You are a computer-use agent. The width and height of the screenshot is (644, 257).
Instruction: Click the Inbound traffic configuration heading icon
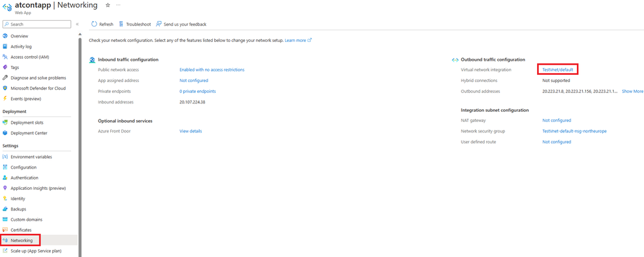[x=92, y=59]
